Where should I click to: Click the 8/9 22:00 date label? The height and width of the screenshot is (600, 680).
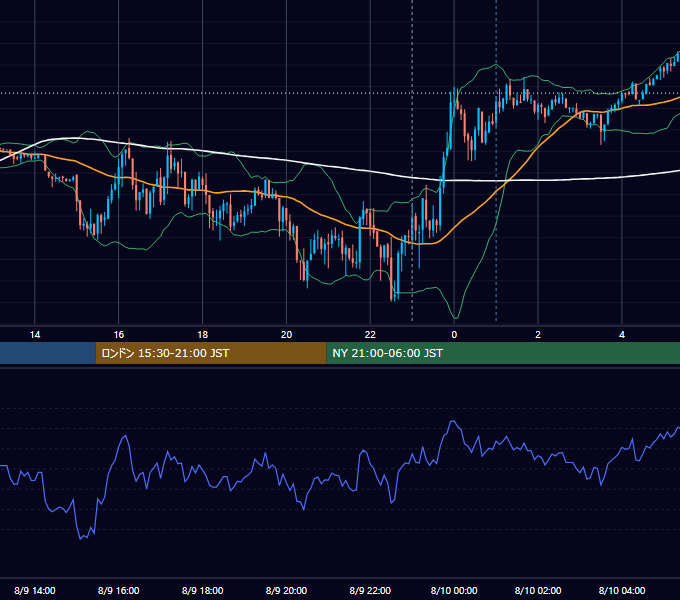[370, 590]
